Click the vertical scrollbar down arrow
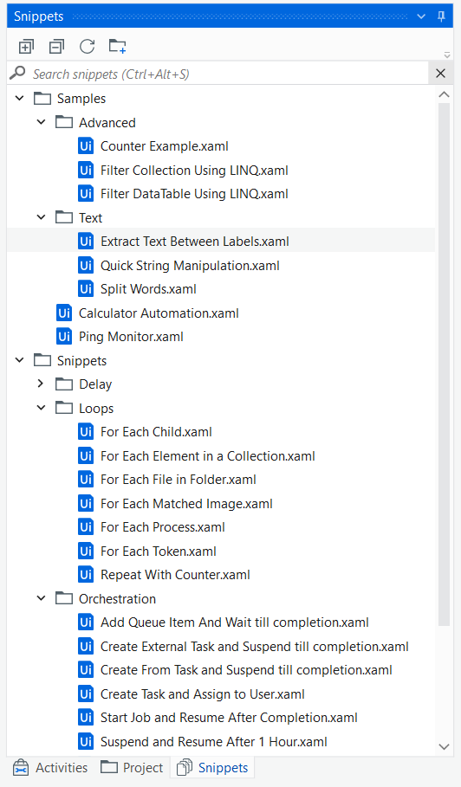Image resolution: width=461 pixels, height=787 pixels. [444, 746]
